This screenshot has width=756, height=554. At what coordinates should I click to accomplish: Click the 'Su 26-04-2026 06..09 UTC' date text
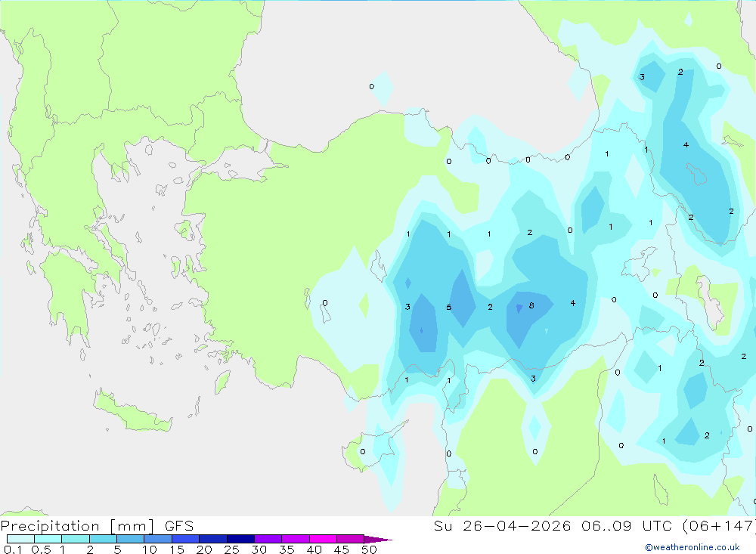[x=553, y=525]
